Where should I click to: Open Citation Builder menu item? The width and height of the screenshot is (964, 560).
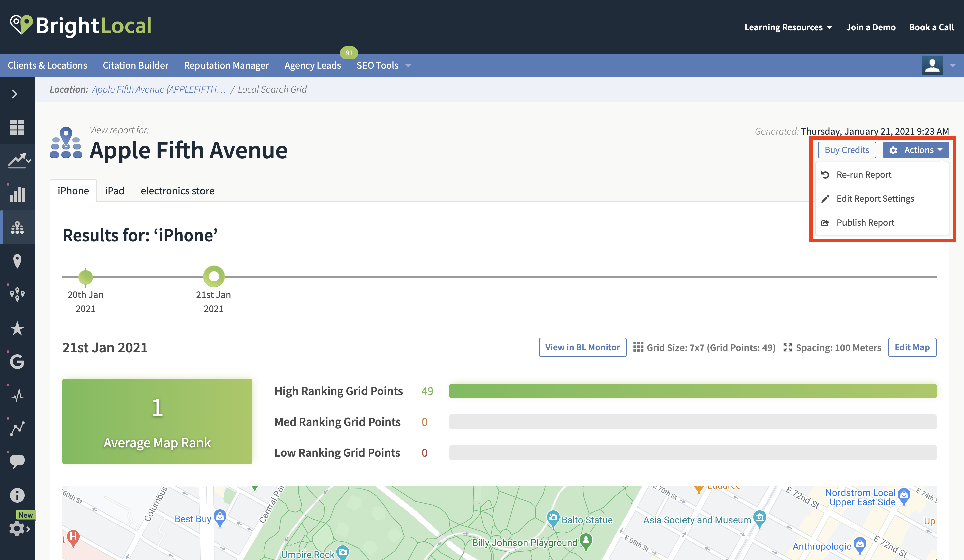[x=136, y=65]
